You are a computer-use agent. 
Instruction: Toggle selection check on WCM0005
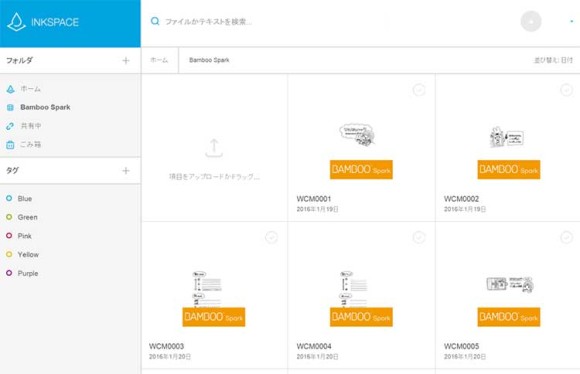point(566,237)
